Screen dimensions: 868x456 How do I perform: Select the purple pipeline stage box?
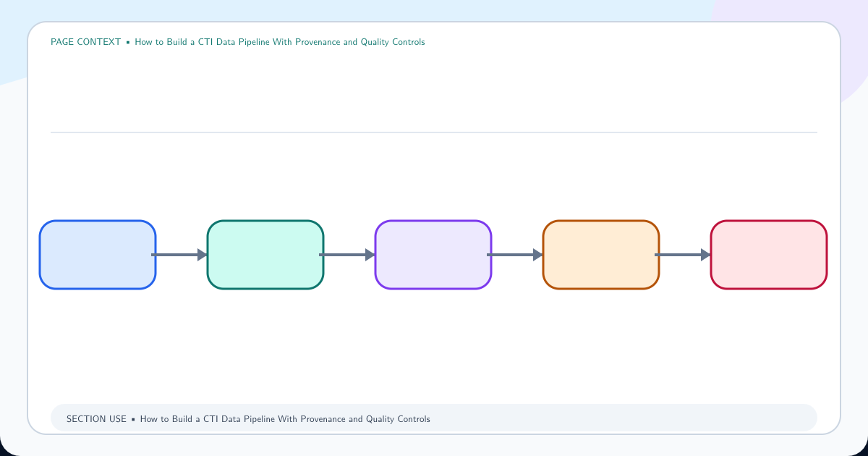coord(433,255)
